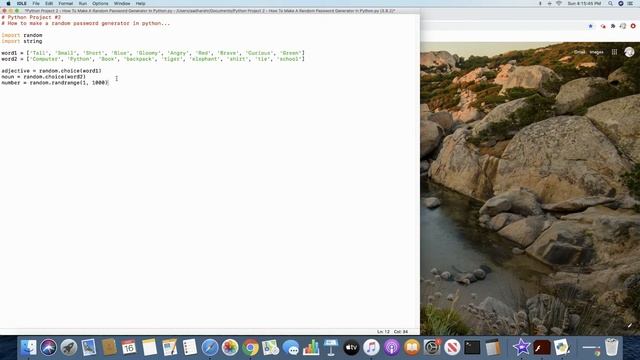Open the Run menu
The width and height of the screenshot is (640, 360).
coord(82,3)
